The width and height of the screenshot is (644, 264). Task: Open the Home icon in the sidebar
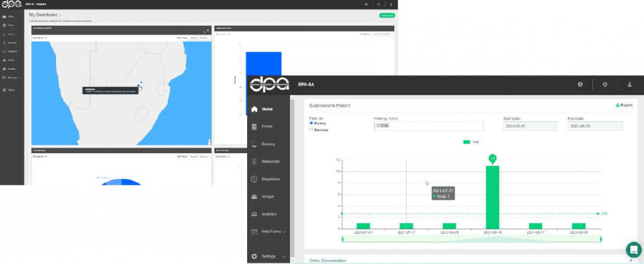click(254, 109)
